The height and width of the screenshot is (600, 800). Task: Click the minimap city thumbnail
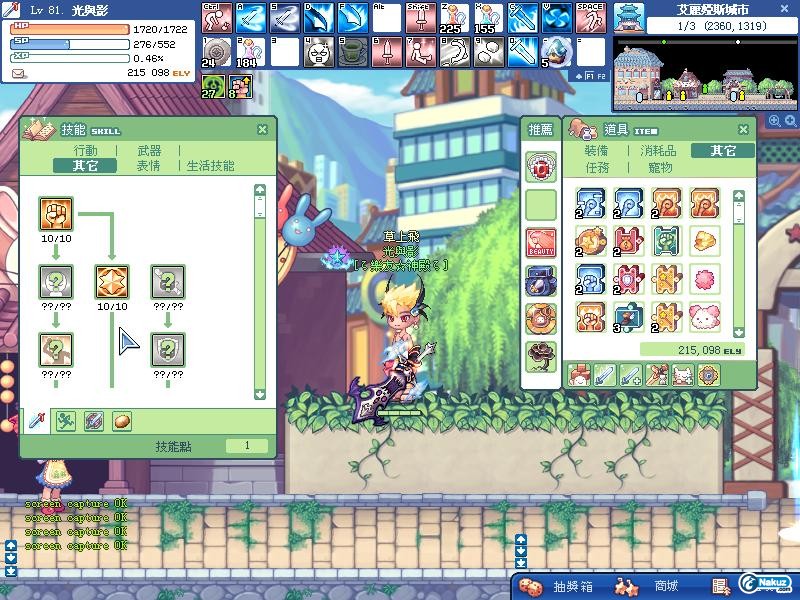[630, 18]
